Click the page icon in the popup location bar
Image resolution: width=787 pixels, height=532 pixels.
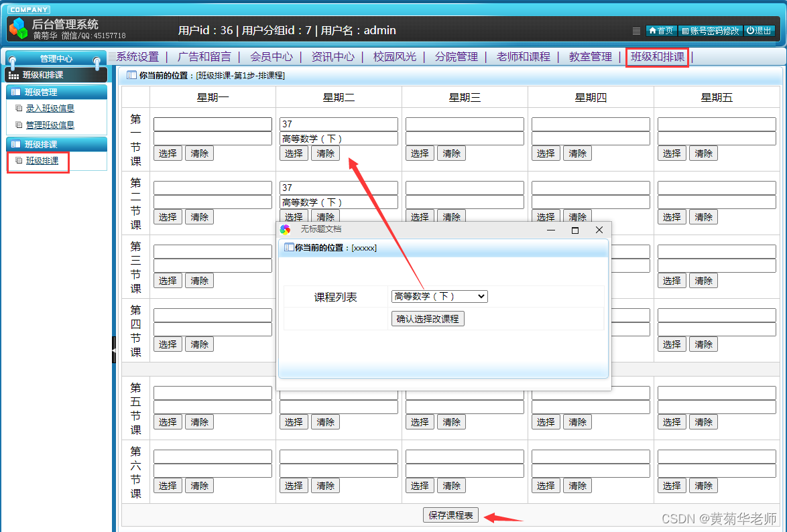(289, 247)
